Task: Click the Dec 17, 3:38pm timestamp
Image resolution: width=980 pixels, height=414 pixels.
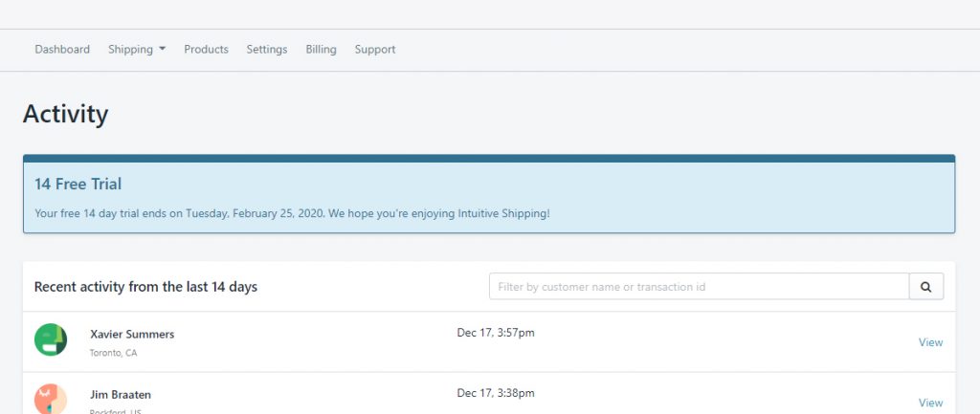Action: pyautogui.click(x=496, y=393)
